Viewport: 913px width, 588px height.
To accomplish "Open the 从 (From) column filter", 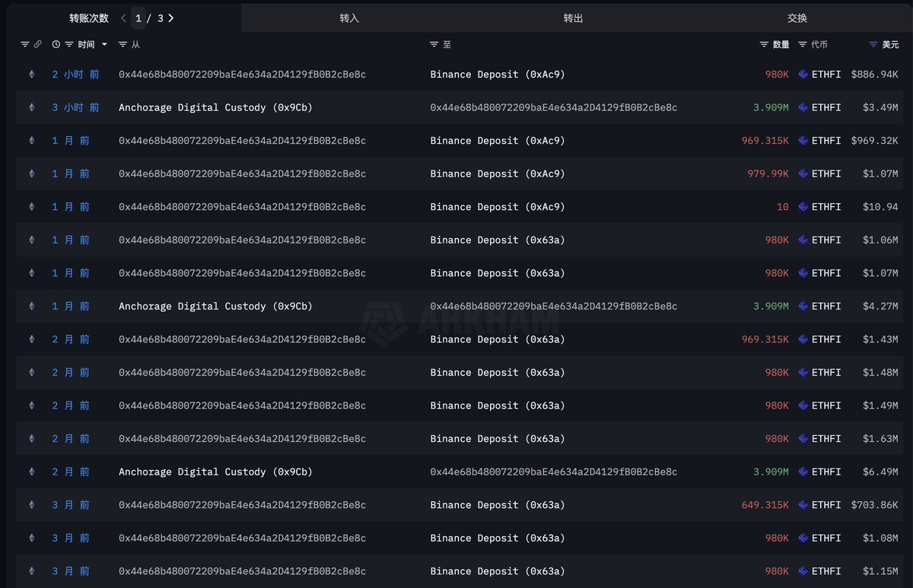I will 122,45.
